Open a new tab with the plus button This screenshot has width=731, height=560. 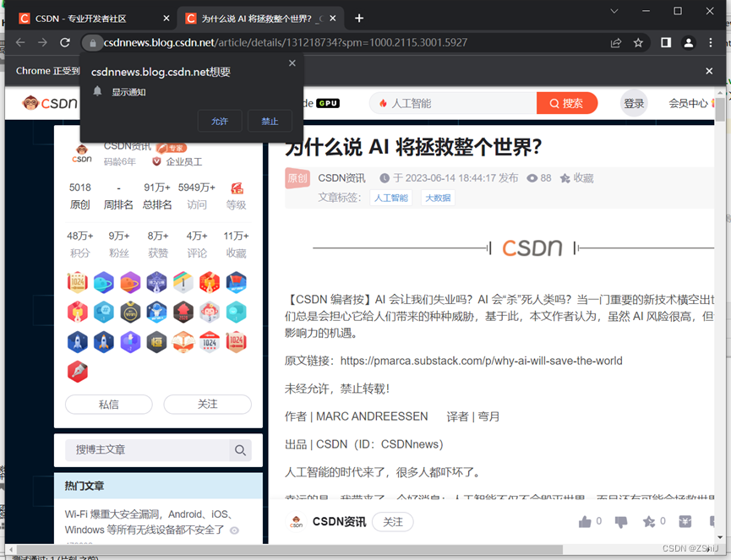pos(359,19)
